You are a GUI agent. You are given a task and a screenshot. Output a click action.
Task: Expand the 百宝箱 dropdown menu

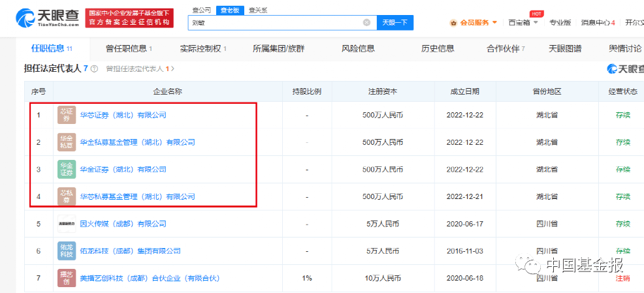[523, 23]
